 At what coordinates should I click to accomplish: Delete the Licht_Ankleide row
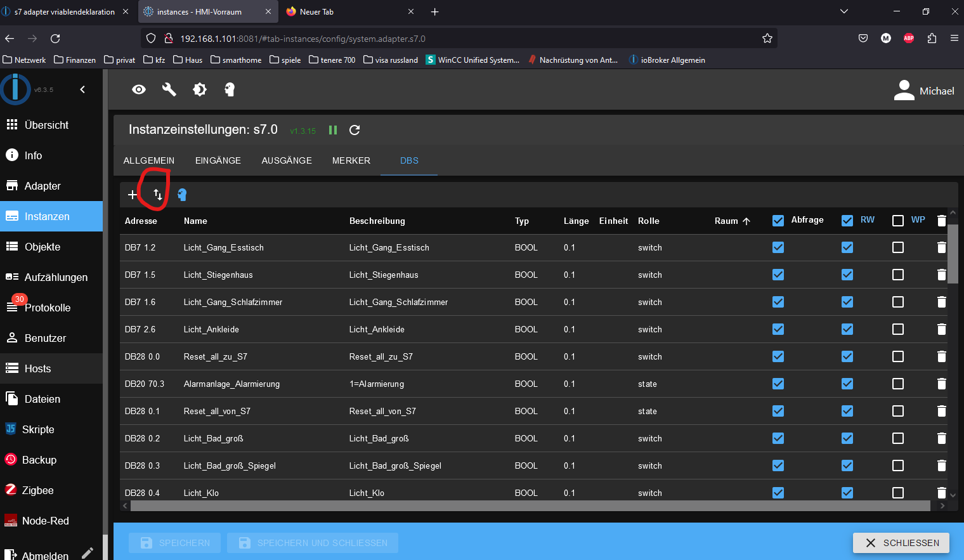[x=942, y=329]
